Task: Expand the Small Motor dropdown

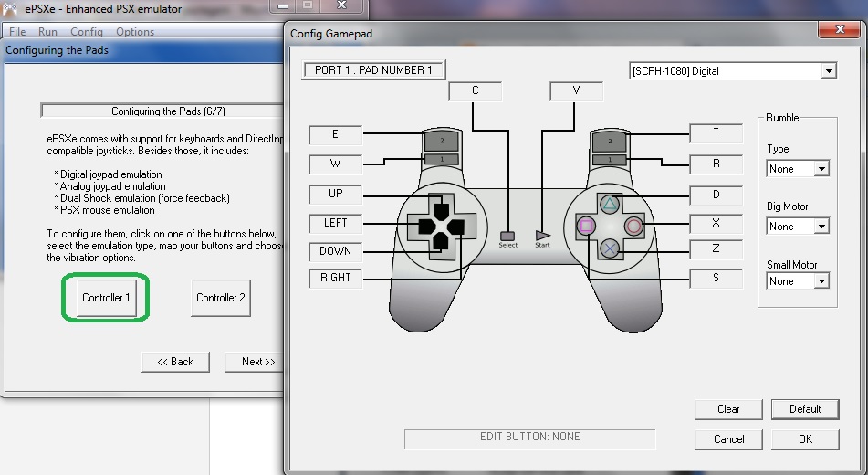Action: point(798,281)
